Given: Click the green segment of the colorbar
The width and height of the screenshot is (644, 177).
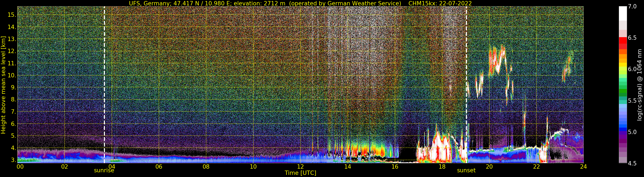Looking at the screenshot, I should (623, 91).
